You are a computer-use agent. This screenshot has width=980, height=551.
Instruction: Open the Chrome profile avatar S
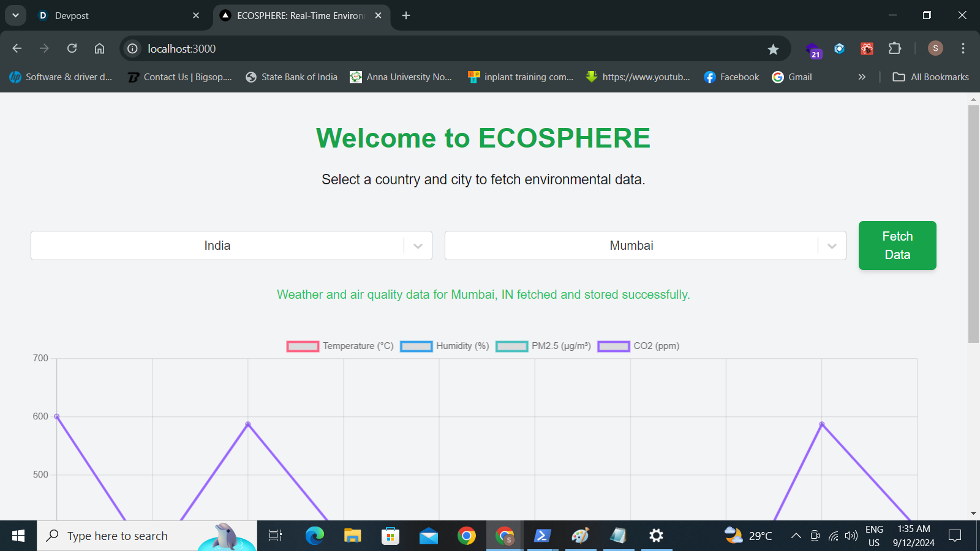935,48
